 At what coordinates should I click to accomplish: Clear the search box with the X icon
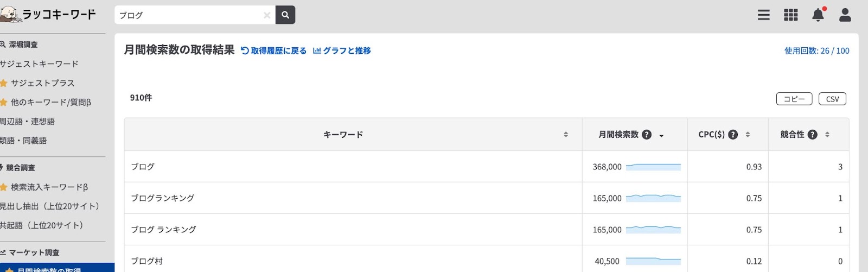pyautogui.click(x=267, y=15)
